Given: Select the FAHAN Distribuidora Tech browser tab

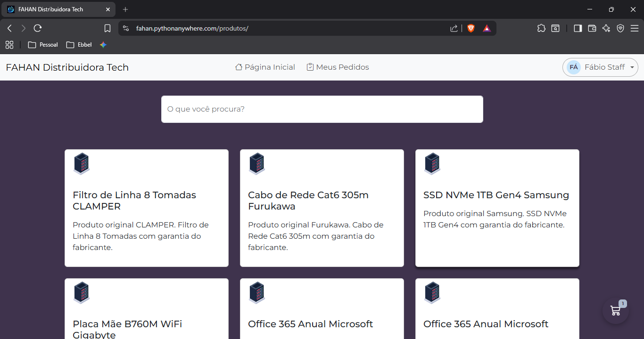Looking at the screenshot, I should (x=58, y=9).
